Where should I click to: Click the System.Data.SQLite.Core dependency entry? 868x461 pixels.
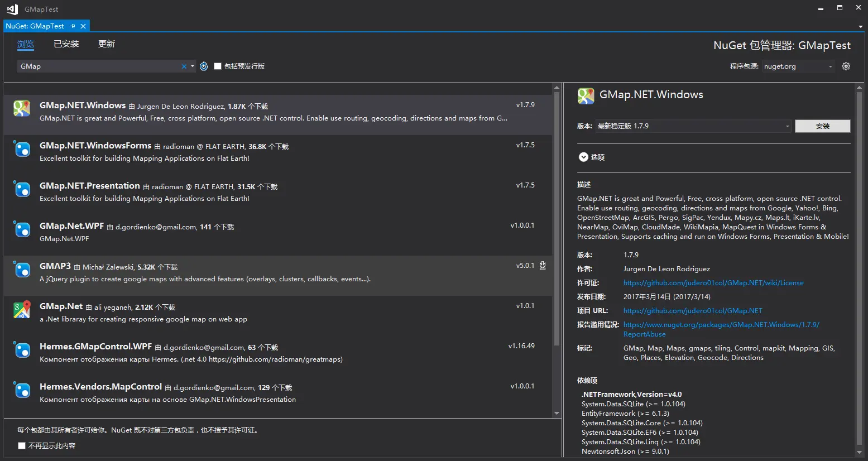point(642,423)
